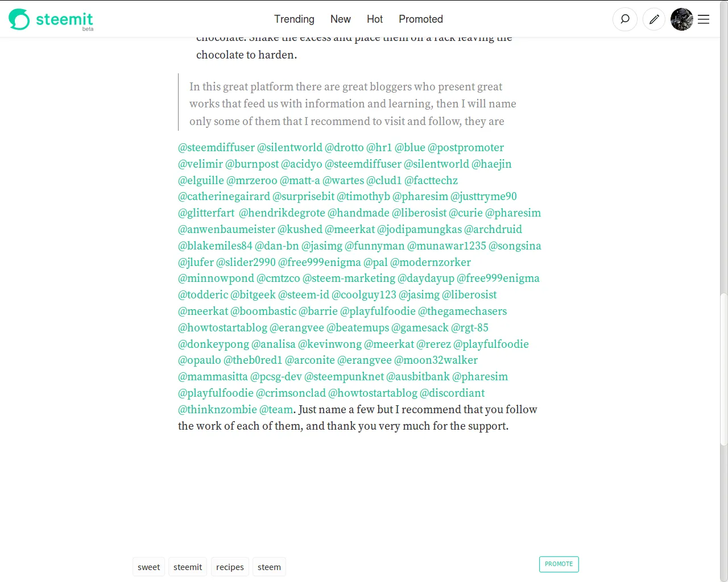Visit the @velimir mention link
728x582 pixels.
tap(200, 164)
